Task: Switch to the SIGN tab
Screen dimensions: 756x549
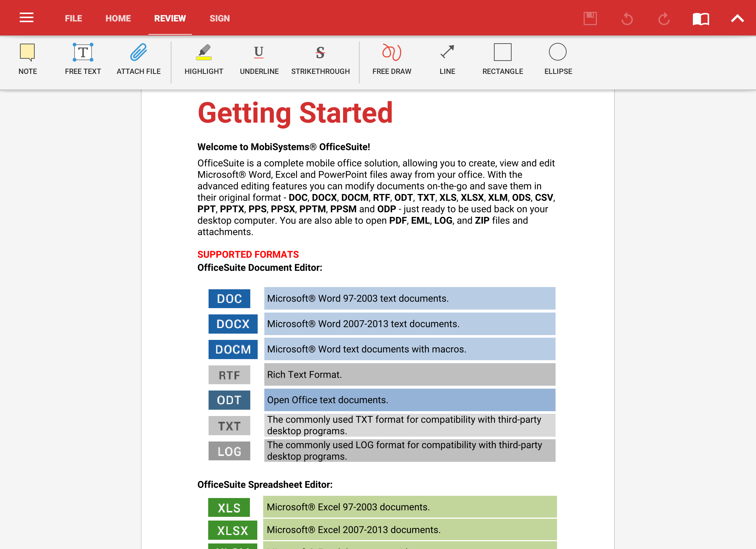Action: tap(219, 18)
